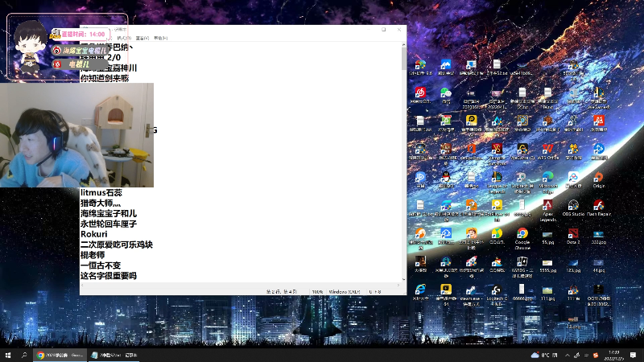Viewport: 644px width, 362px height.
Task: Open the PotPlayer 64 bit desktop shortcut
Action: (x=497, y=210)
